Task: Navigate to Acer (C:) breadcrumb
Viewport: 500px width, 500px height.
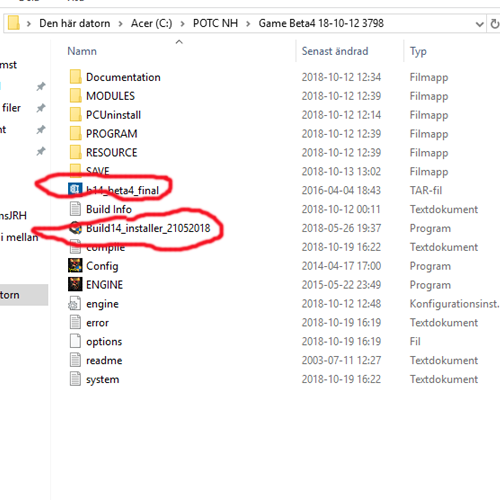Action: tap(151, 23)
